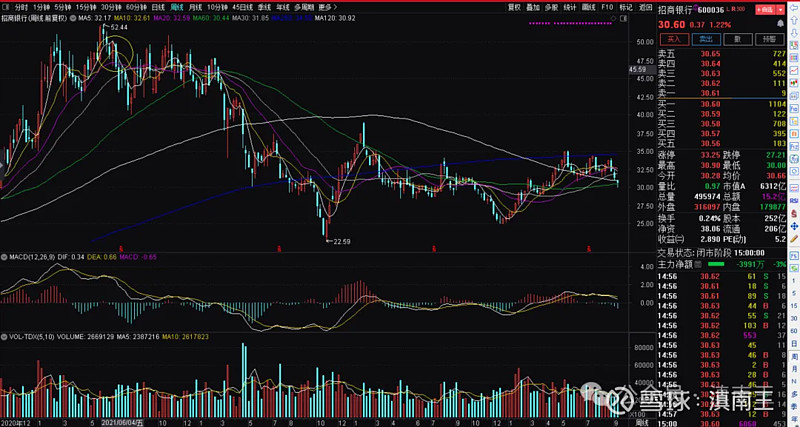Viewport: 800px width, 427px height.
Task: Select daily 日 period in right sidebar
Action: 793,343
